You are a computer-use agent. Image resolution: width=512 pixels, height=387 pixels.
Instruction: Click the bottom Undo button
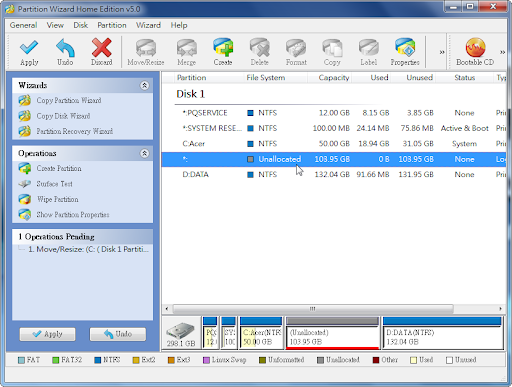pyautogui.click(x=118, y=334)
